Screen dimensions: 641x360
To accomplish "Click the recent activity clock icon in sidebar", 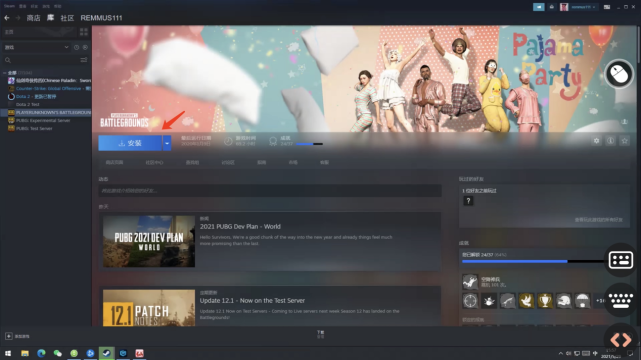I will click(76, 47).
